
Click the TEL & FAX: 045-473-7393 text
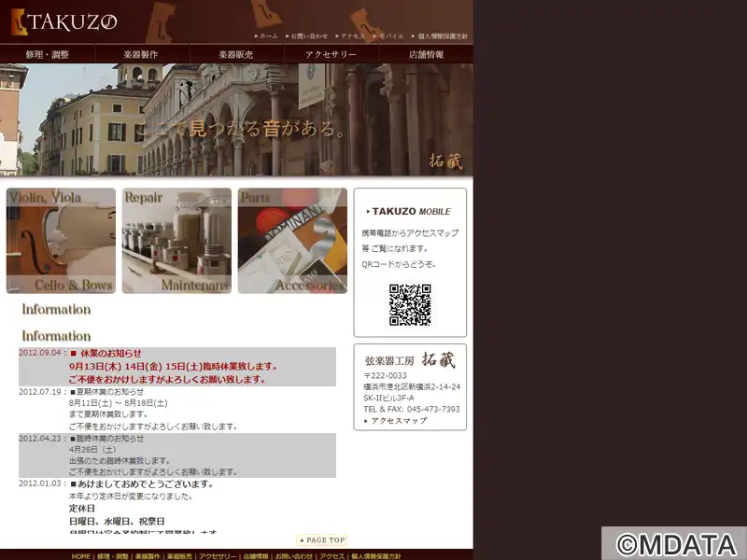point(412,409)
